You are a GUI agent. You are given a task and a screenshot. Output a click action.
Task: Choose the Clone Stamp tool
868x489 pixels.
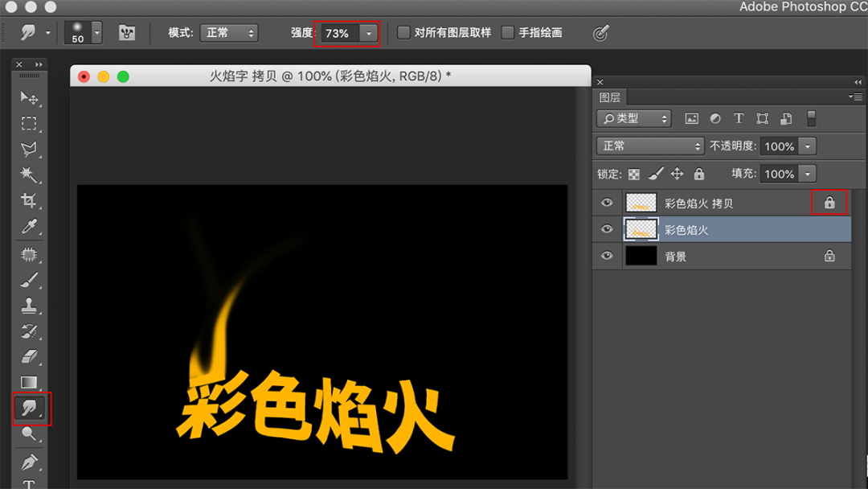(29, 305)
